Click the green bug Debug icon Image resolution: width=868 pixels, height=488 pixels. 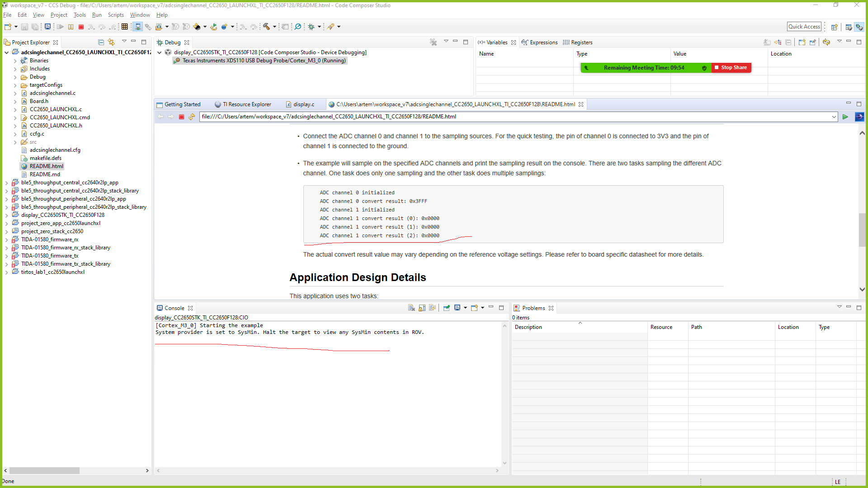pyautogui.click(x=311, y=27)
